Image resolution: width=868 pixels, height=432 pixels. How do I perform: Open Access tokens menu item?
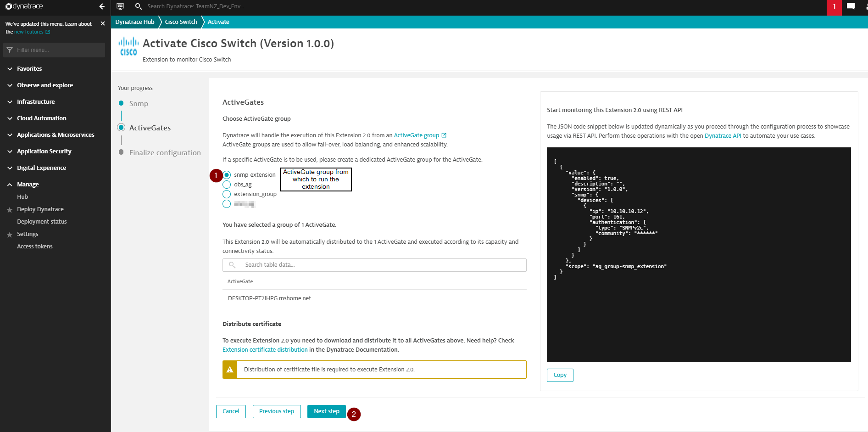click(35, 247)
